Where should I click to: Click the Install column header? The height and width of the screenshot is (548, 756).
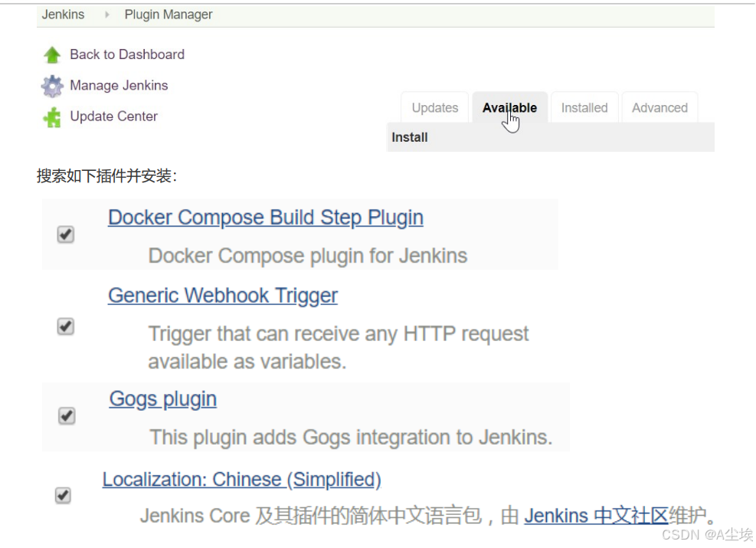tap(410, 137)
